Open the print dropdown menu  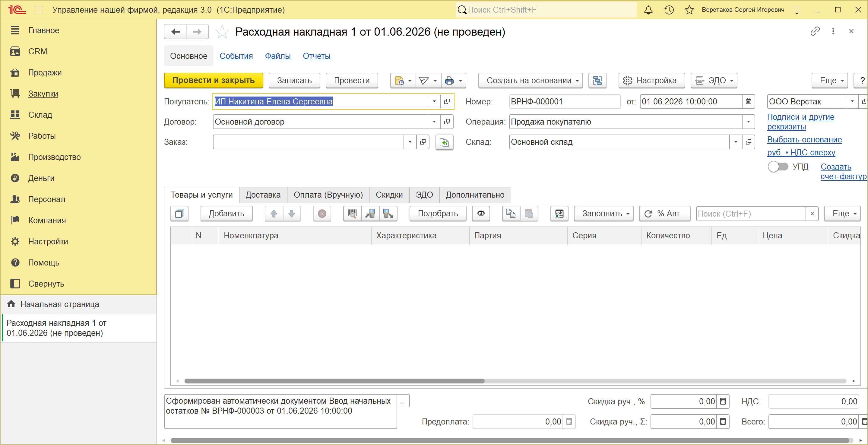click(454, 81)
